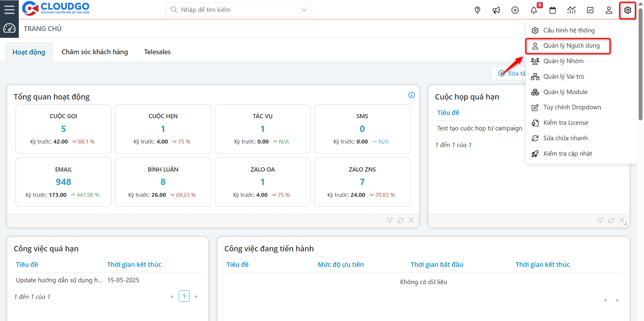Open the user profile icon
Screen dimensions: 644x321
click(x=609, y=10)
